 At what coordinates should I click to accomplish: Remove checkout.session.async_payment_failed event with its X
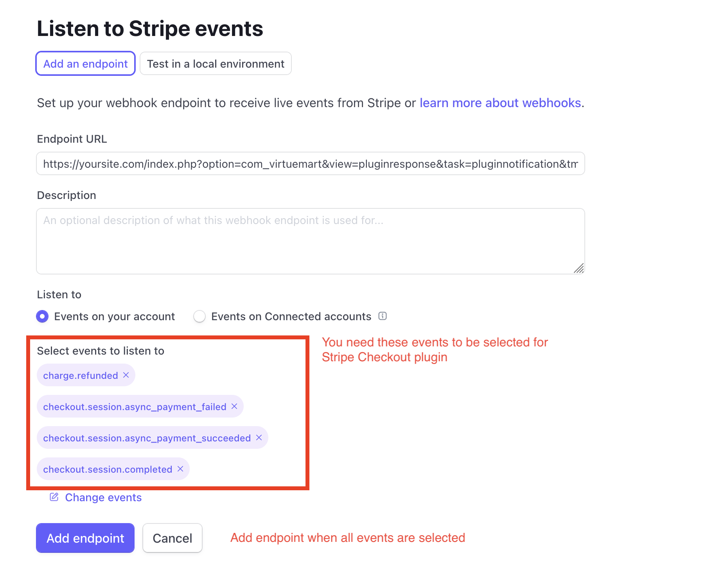[x=234, y=406]
